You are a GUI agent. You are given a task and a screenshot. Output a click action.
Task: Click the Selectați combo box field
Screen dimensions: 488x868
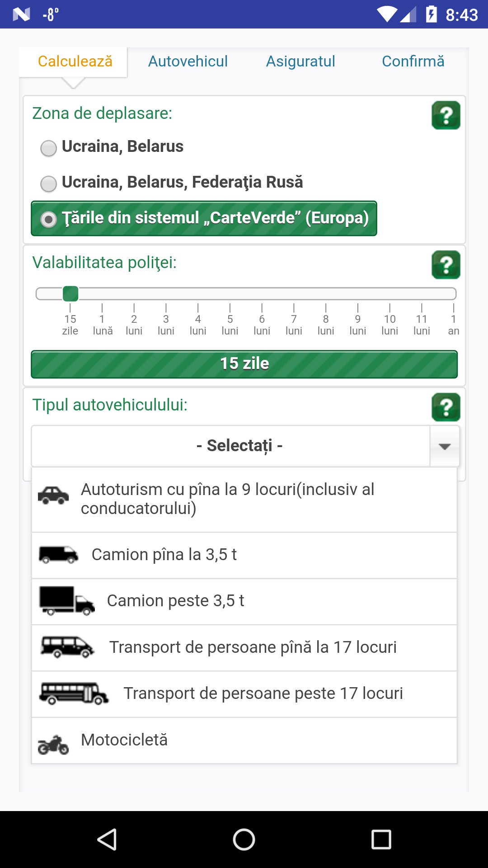[x=230, y=446]
